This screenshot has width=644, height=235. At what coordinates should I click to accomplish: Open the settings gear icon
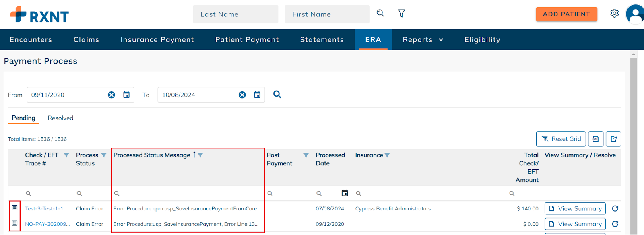click(x=614, y=14)
